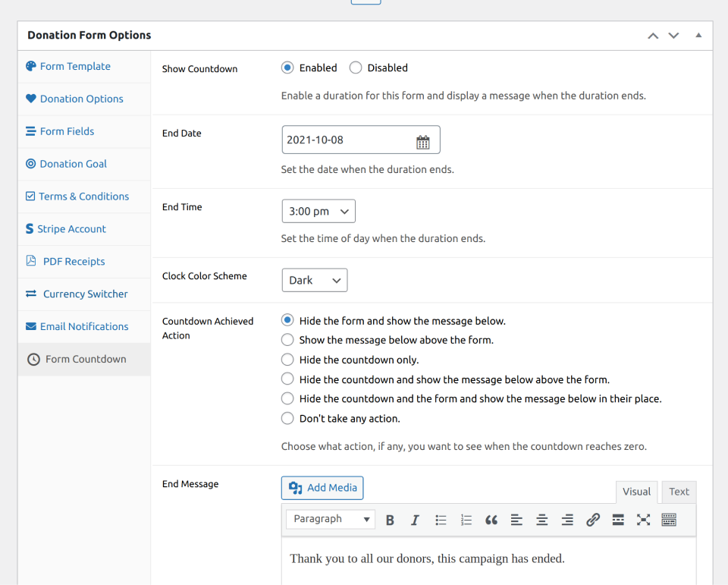Insert a numbered list in the editor
The image size is (728, 585).
(x=466, y=520)
